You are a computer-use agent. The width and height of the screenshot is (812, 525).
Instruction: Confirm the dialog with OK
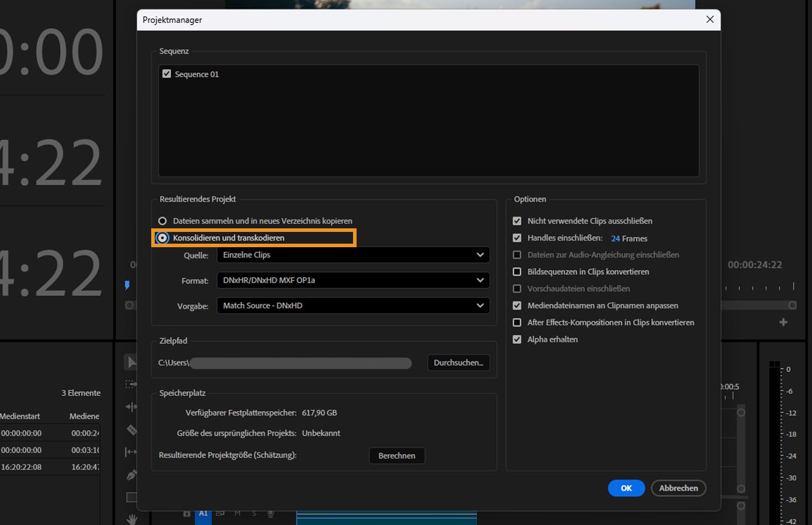point(626,488)
